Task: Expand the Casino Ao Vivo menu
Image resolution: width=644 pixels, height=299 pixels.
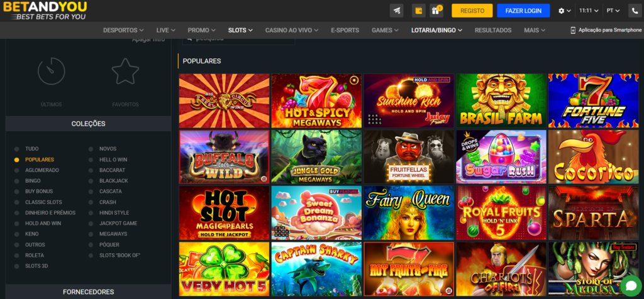Action: pyautogui.click(x=292, y=30)
